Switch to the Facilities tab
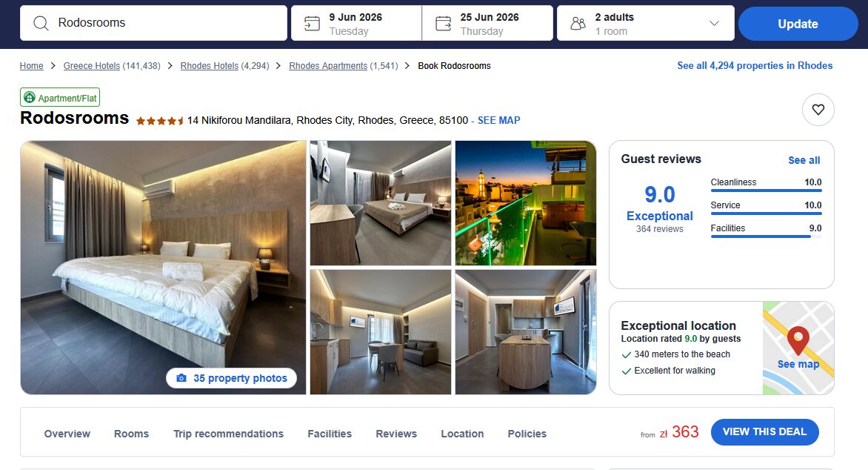The height and width of the screenshot is (470, 868). 330,434
